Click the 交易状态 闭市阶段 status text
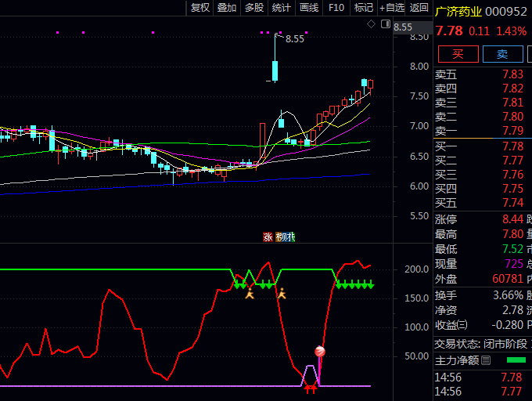 pos(481,344)
